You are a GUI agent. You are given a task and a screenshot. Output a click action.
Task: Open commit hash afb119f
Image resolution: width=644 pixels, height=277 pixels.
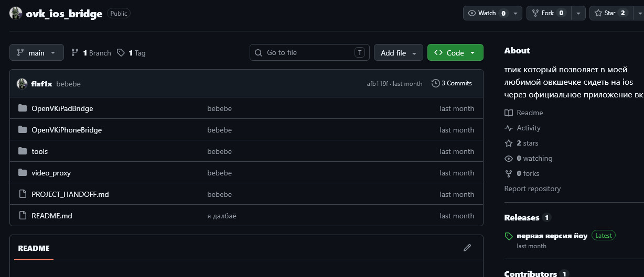point(378,84)
